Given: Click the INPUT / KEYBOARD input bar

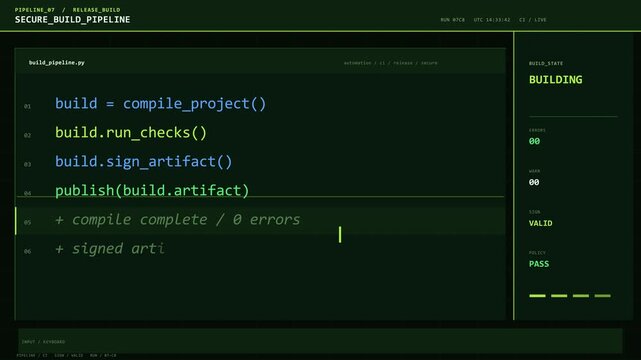Looking at the screenshot, I should click(x=320, y=341).
